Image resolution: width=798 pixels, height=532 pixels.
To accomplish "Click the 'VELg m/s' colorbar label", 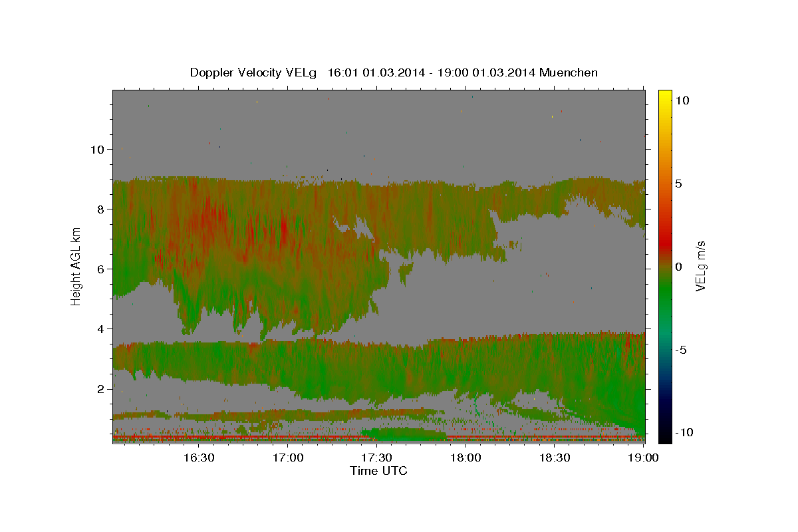I will coord(700,267).
